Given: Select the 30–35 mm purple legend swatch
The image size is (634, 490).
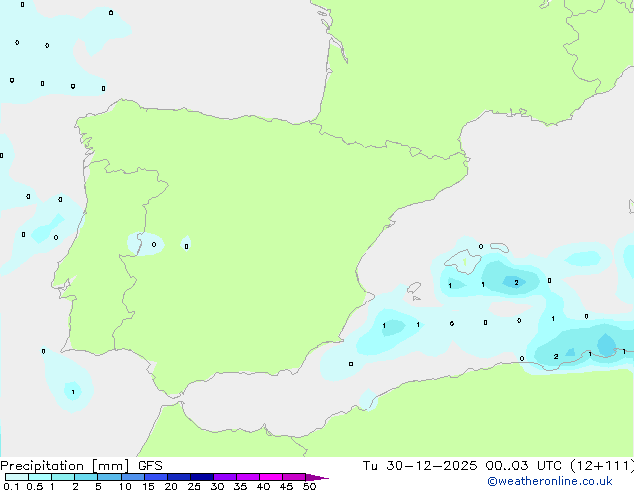Looking at the screenshot, I should (225, 477).
